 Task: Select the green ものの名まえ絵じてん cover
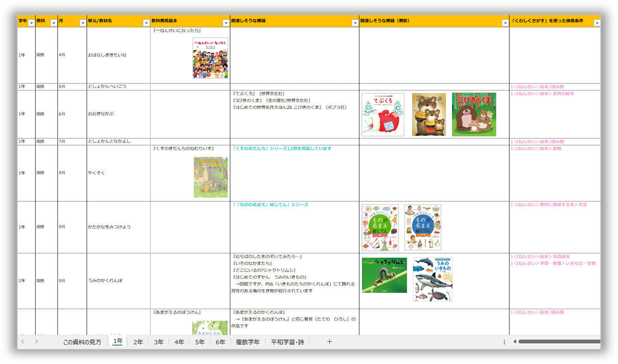tap(380, 228)
